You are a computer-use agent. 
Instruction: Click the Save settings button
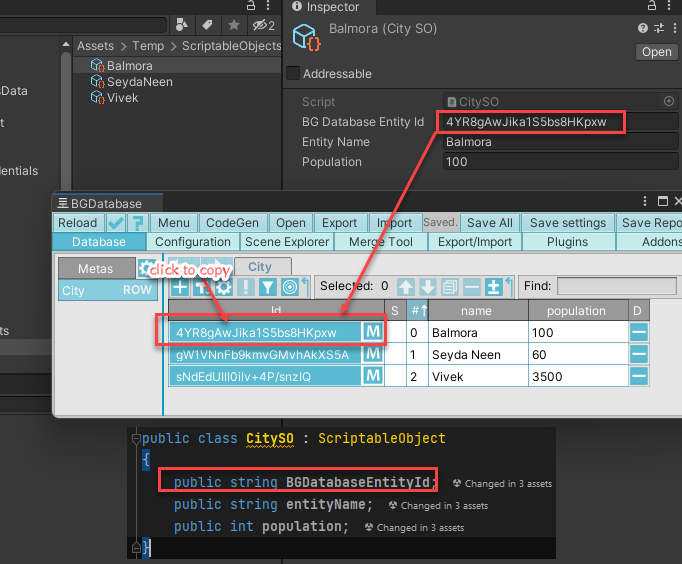point(568,223)
